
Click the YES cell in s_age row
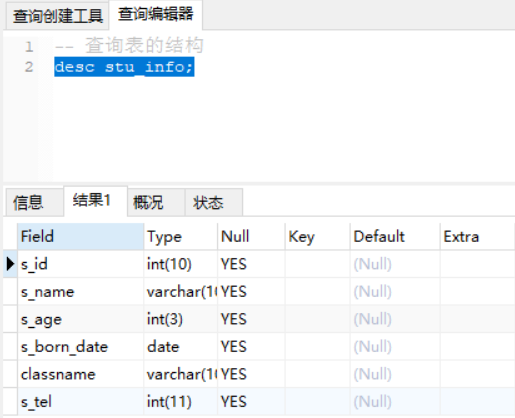[x=251, y=319]
